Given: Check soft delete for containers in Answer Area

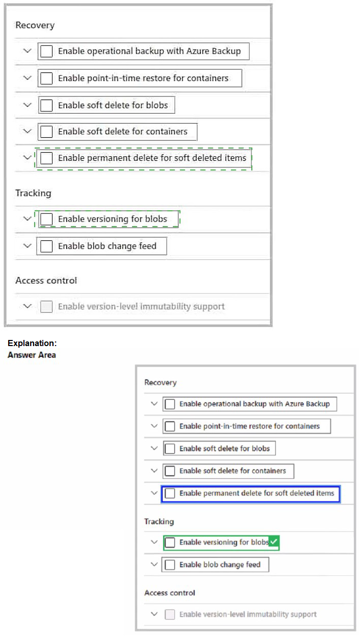Looking at the screenshot, I should (170, 471).
